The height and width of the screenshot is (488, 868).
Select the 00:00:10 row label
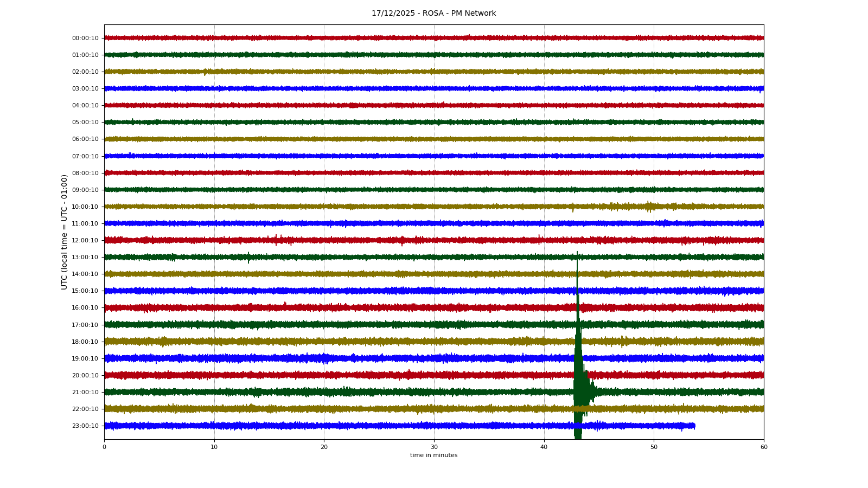point(85,38)
